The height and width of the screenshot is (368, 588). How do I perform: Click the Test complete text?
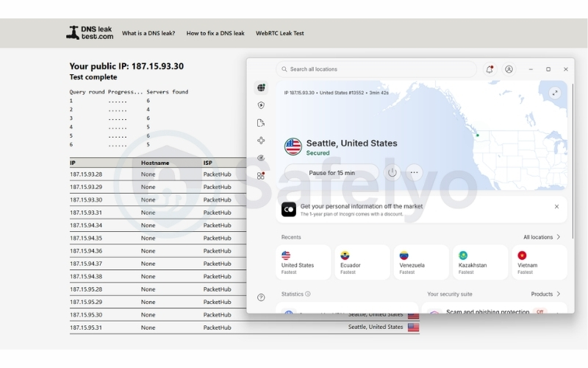(93, 77)
